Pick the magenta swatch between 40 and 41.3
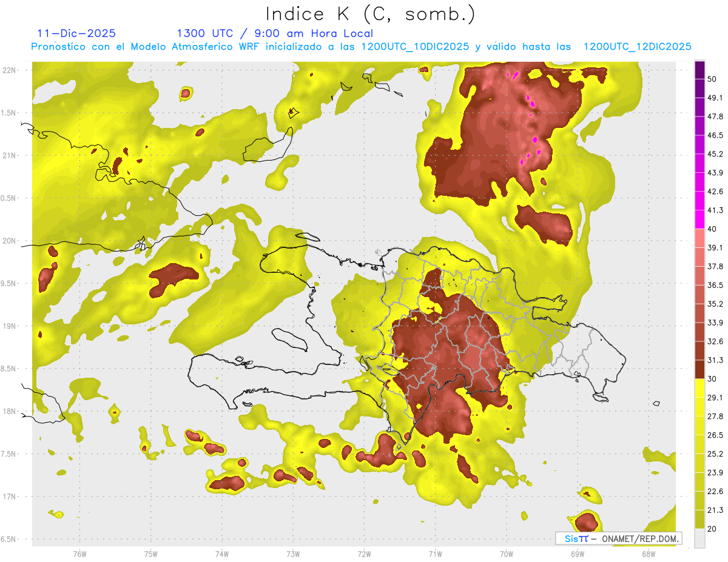Viewport: 728px width, 562px height. click(699, 219)
